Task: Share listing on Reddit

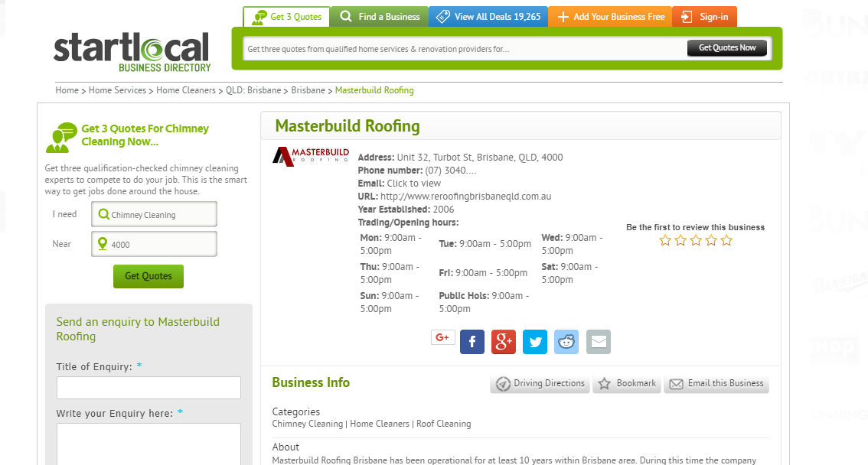Action: click(566, 342)
